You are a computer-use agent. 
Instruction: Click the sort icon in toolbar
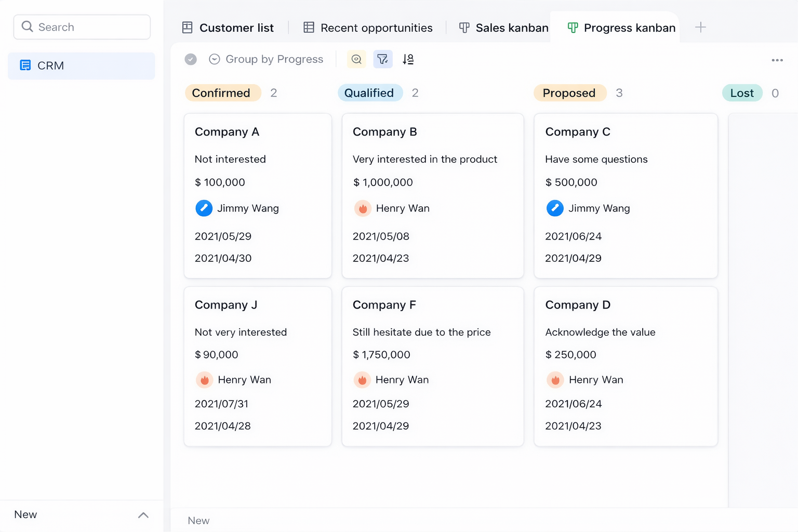[x=408, y=59]
